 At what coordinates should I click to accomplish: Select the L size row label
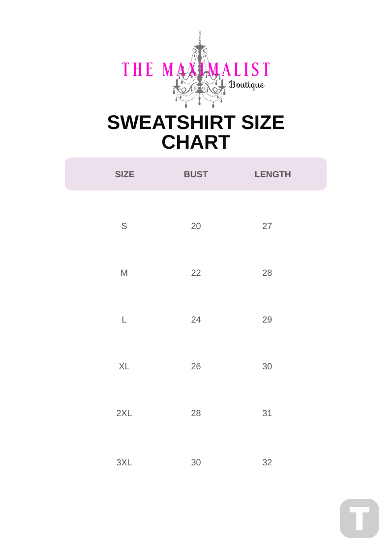tap(124, 320)
